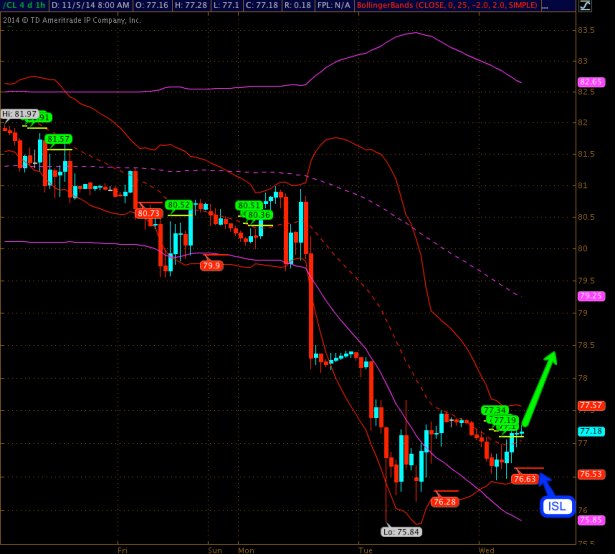The width and height of the screenshot is (615, 554).
Task: Click the Lo: 75.84 low marker
Action: (401, 532)
